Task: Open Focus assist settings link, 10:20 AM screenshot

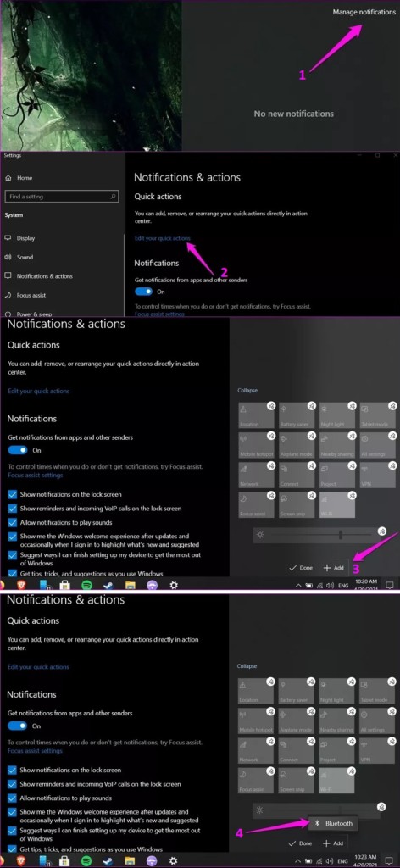Action: 36,476
